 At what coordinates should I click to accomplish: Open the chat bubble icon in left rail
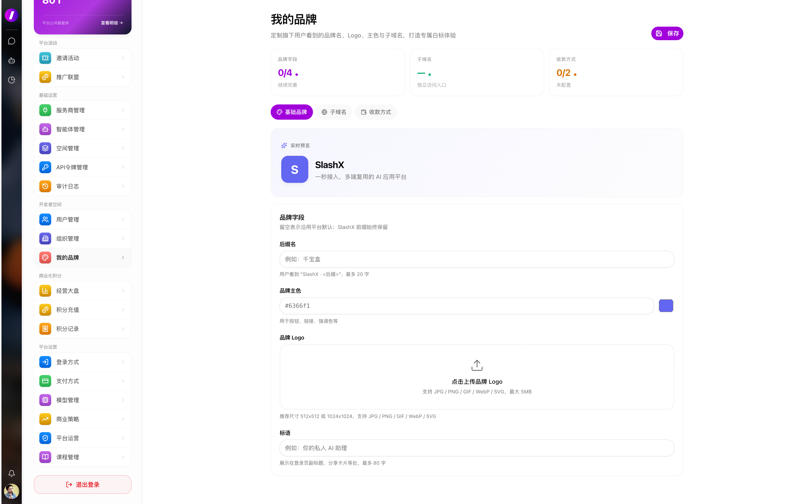(12, 41)
